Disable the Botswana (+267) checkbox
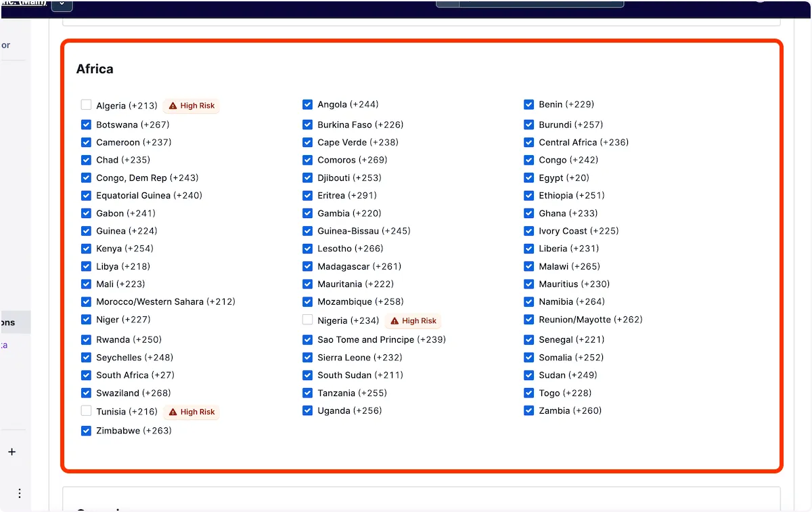The width and height of the screenshot is (812, 512). click(x=86, y=125)
